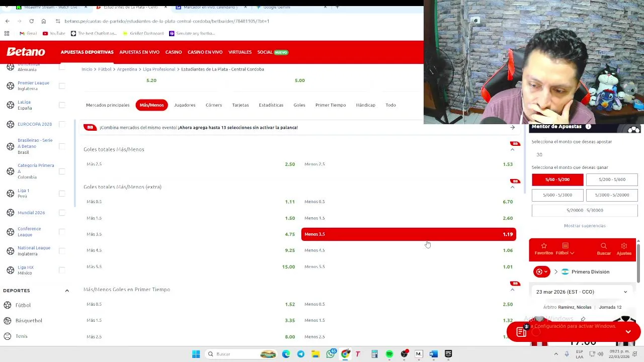
Task: Click the bet amount input showing 30
Action: point(584,155)
